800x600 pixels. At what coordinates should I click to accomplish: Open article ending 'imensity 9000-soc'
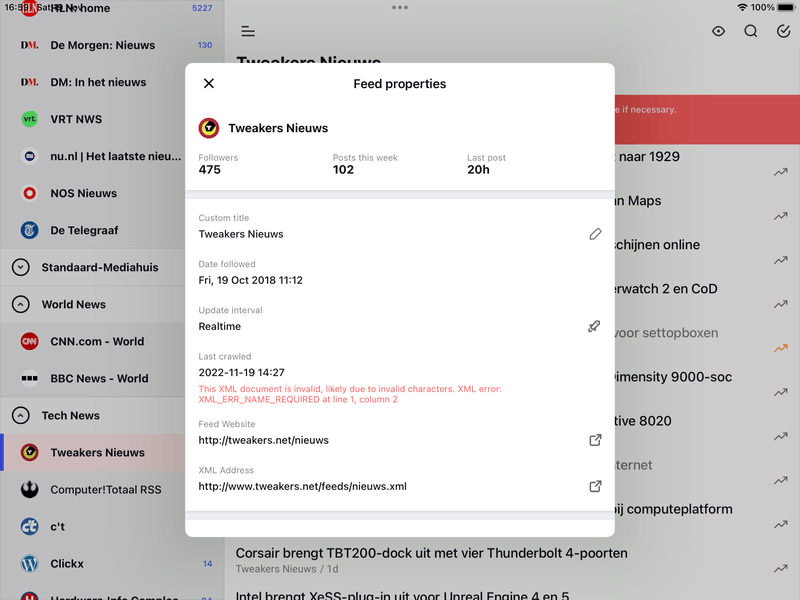click(x=673, y=377)
